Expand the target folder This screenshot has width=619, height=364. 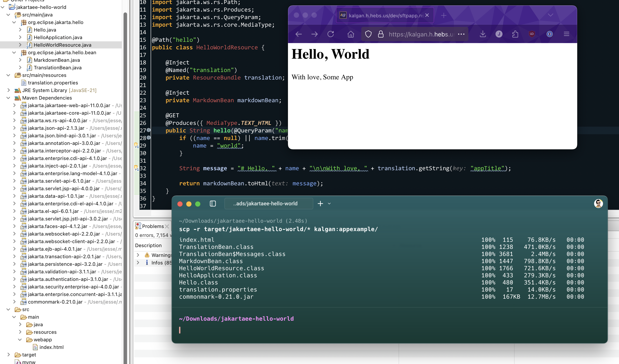(8, 355)
